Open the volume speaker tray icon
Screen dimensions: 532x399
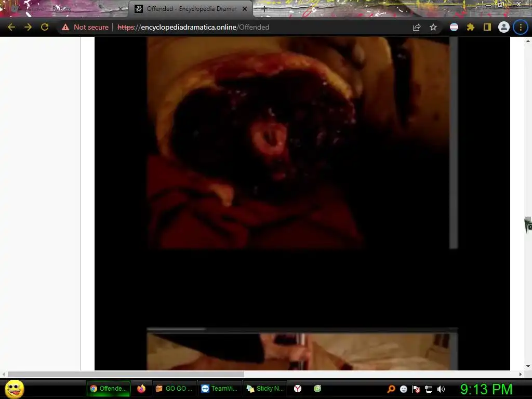(x=441, y=389)
